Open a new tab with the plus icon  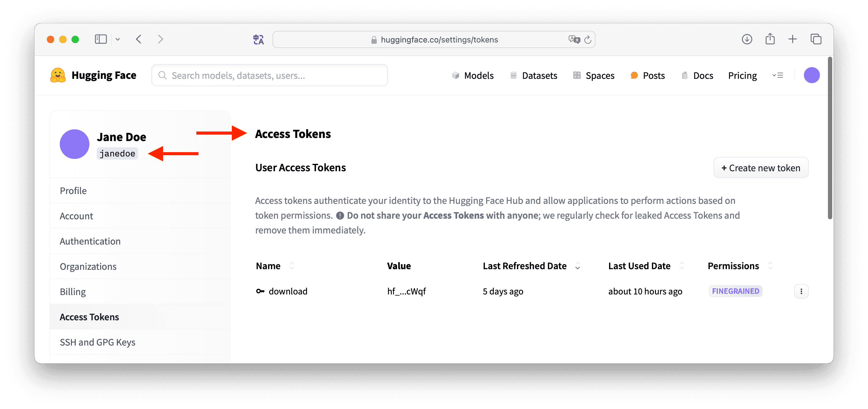pos(792,39)
